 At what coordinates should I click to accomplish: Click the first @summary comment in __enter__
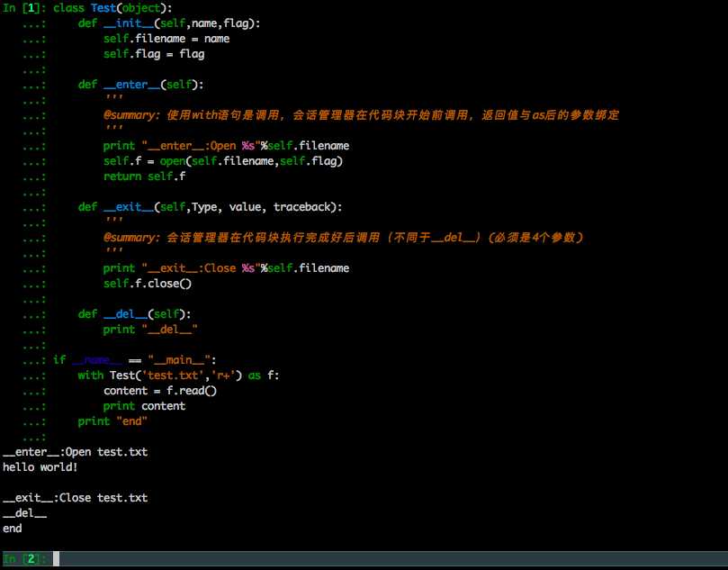(361, 115)
